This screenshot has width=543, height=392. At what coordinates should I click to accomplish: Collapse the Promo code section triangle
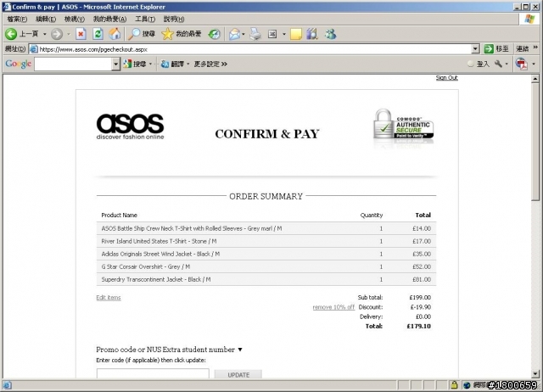[240, 350]
